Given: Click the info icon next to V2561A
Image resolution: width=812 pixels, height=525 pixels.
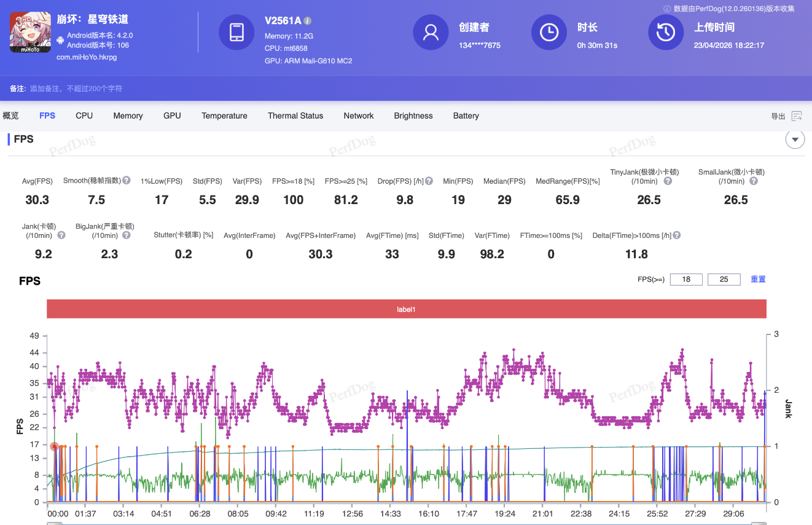Looking at the screenshot, I should click(308, 21).
